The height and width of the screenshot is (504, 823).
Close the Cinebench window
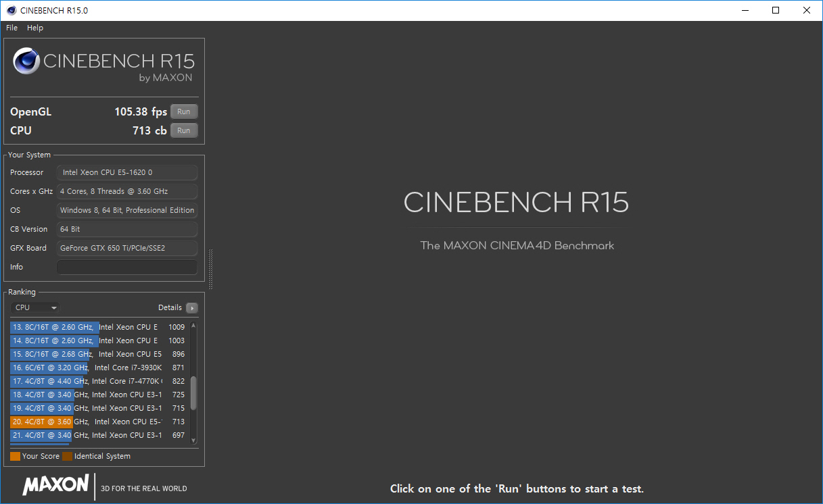pos(807,10)
